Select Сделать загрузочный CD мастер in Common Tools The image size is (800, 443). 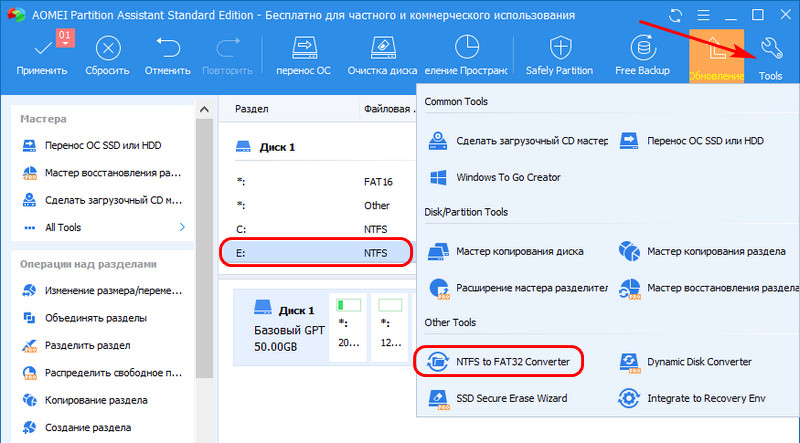[517, 141]
